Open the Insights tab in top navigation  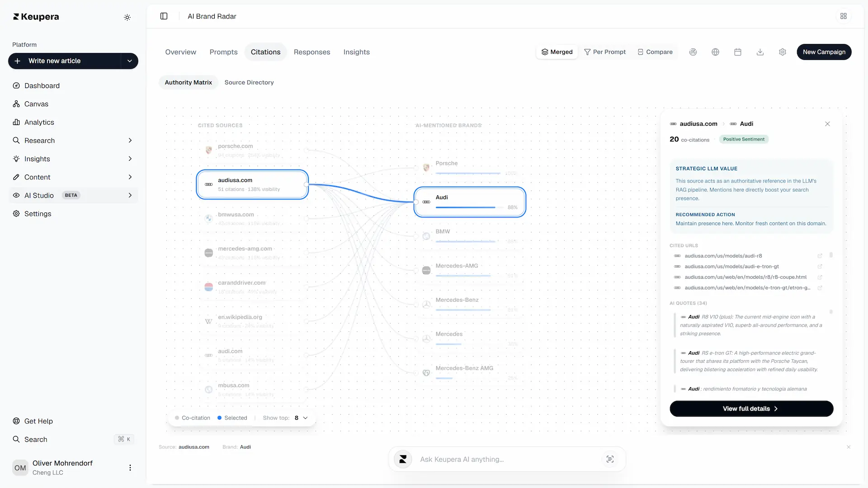(x=356, y=52)
